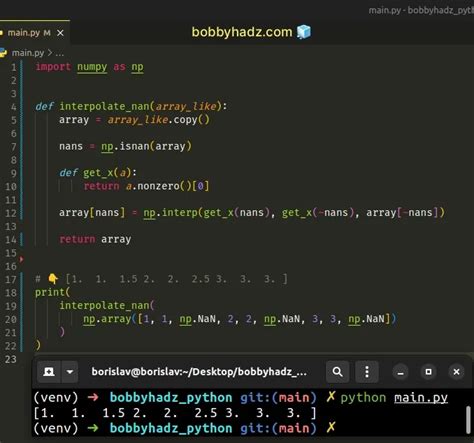Click 'np.isnan(array)' on line 7

[146, 146]
